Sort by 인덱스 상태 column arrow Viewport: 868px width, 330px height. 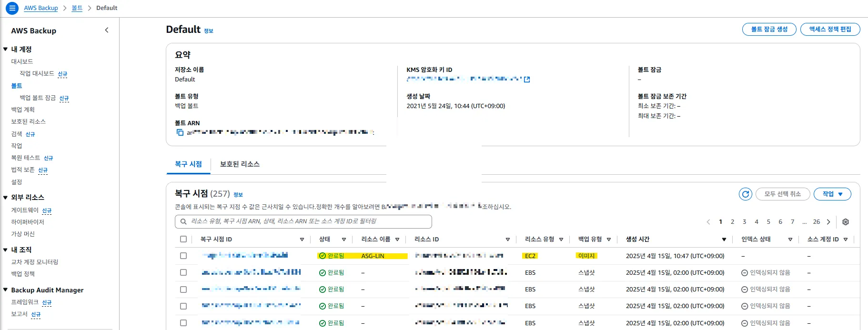[x=790, y=240]
